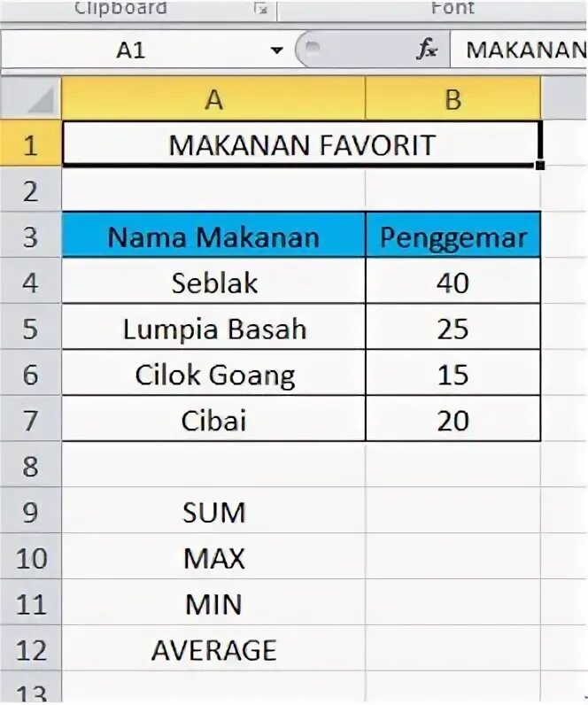The height and width of the screenshot is (705, 588).
Task: Select column A header
Action: click(x=213, y=98)
